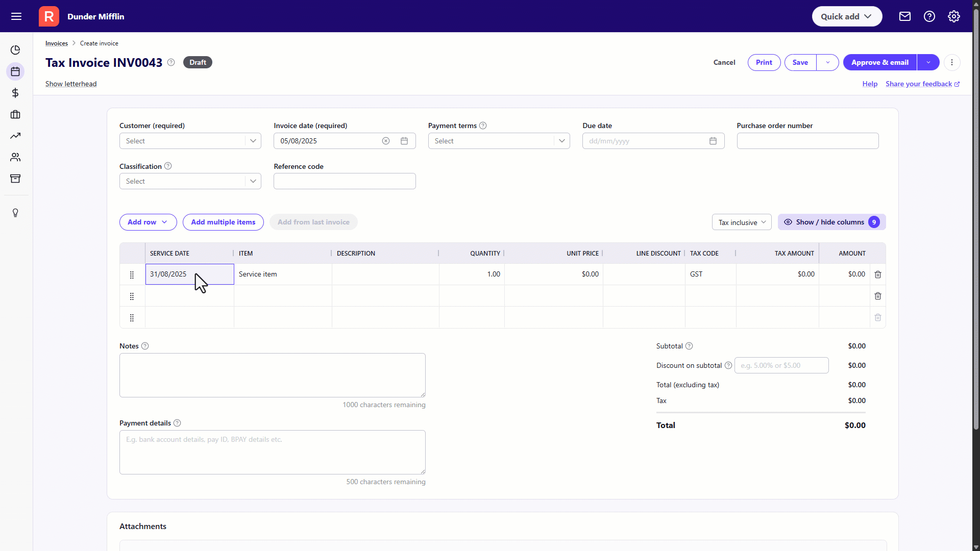980x551 pixels.
Task: Open the briefcase sidebar icon
Action: coord(15,114)
